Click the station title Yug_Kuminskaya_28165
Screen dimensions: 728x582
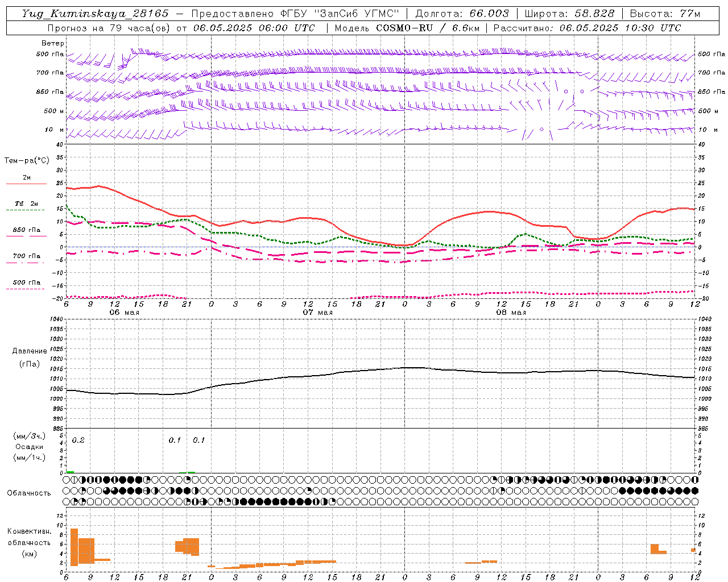(x=95, y=14)
